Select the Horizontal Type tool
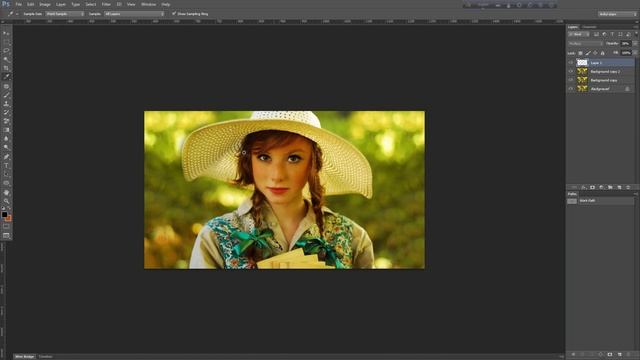Viewport: 640px width, 360px height. tap(6, 165)
